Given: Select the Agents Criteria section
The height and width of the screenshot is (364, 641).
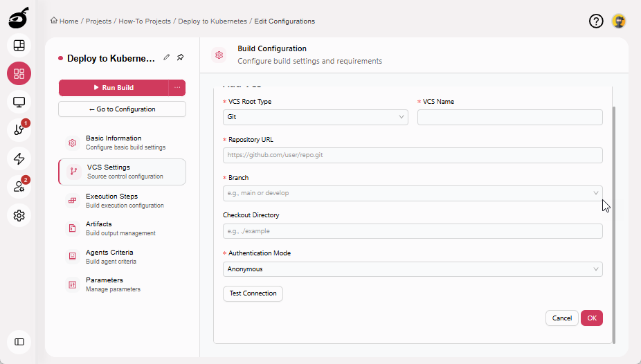Looking at the screenshot, I should [123, 257].
